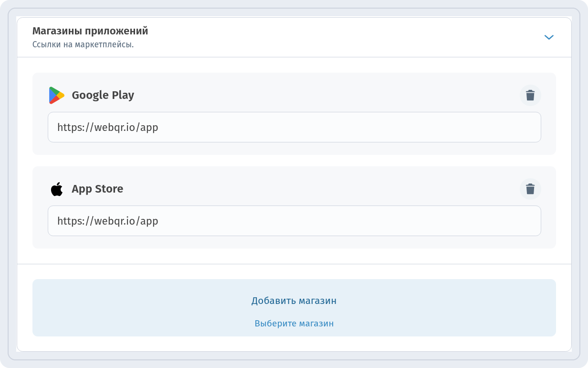
Task: Open the Выберите магазин selector
Action: coord(294,324)
